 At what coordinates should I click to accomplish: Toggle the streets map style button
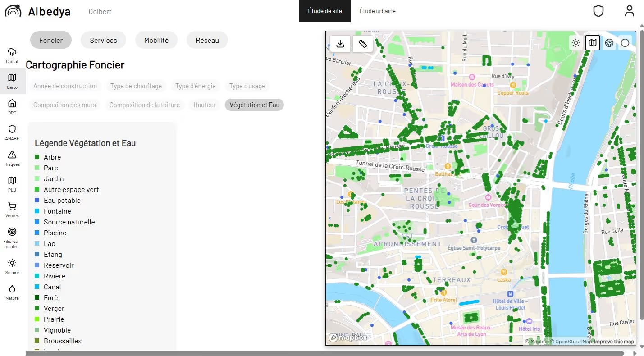point(593,43)
